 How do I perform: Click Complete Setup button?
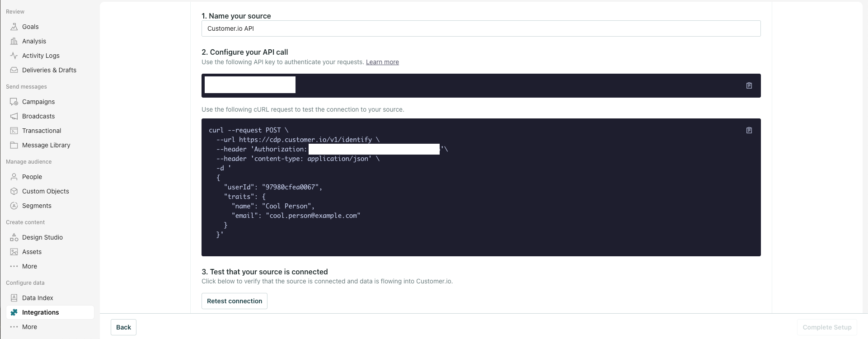coord(827,327)
